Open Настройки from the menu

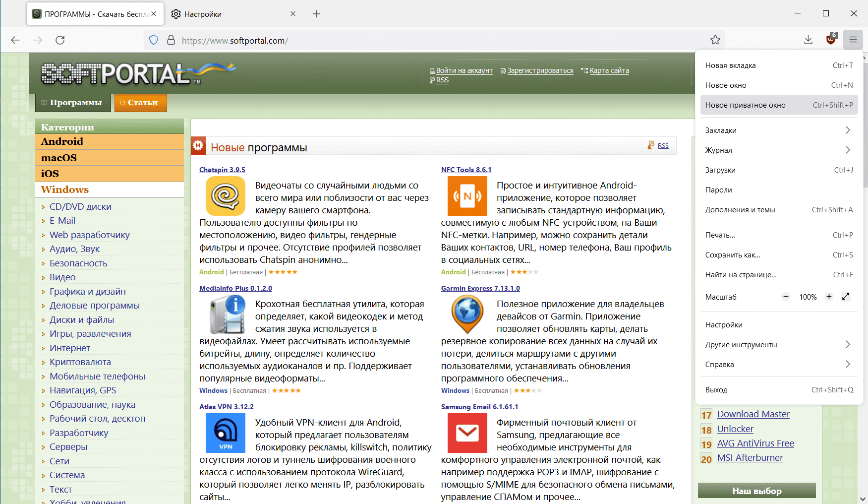point(779,324)
